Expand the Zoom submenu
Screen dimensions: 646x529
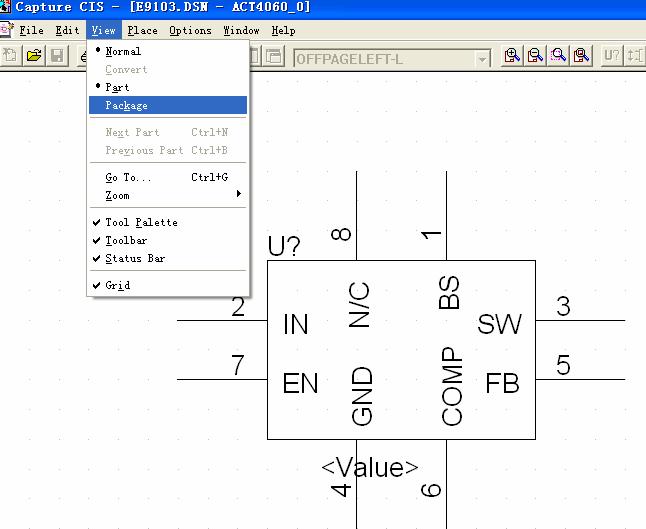168,195
